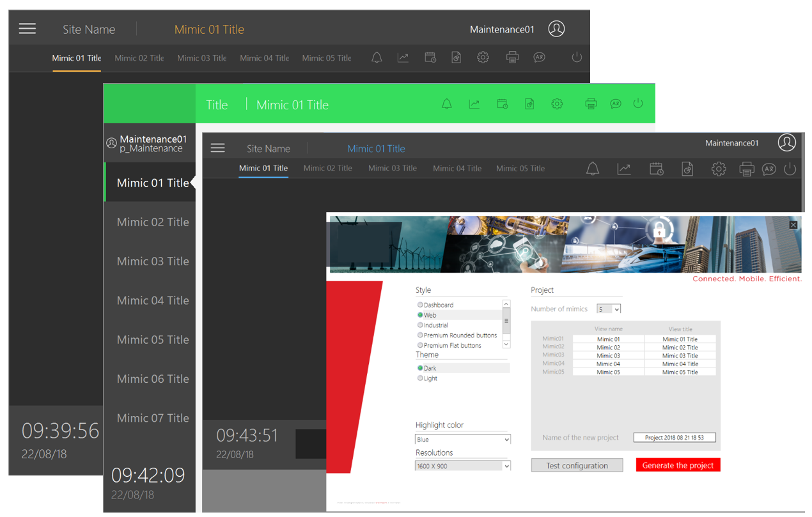Expand the Resolutions dropdown
The width and height of the screenshot is (812, 517).
point(462,467)
